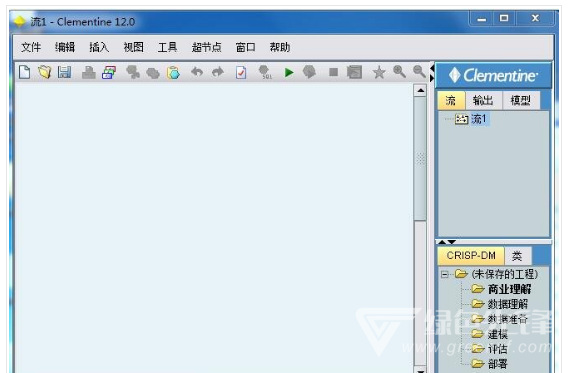Image resolution: width=570 pixels, height=373 pixels.
Task: Open a stream with the folder icon
Action: (44, 72)
